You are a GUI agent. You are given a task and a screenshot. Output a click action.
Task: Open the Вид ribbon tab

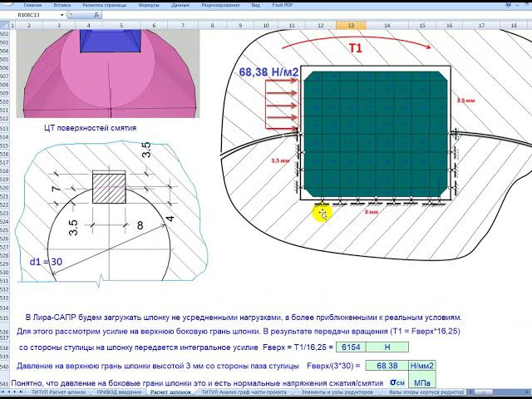[255, 5]
